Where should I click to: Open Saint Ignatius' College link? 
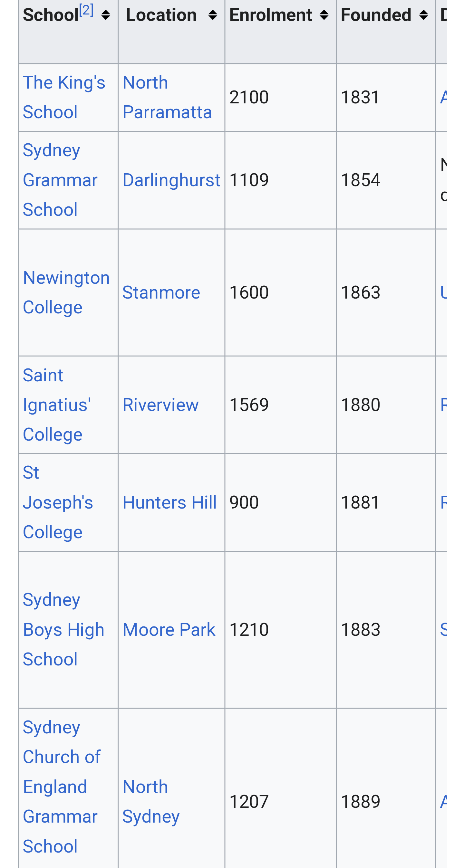point(56,404)
